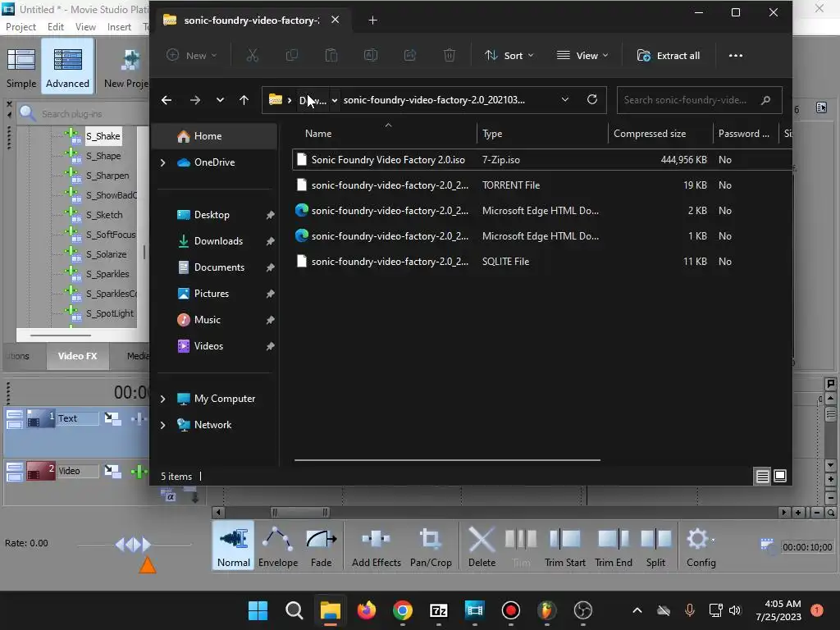Refresh the Explorer folder view

pyautogui.click(x=592, y=99)
